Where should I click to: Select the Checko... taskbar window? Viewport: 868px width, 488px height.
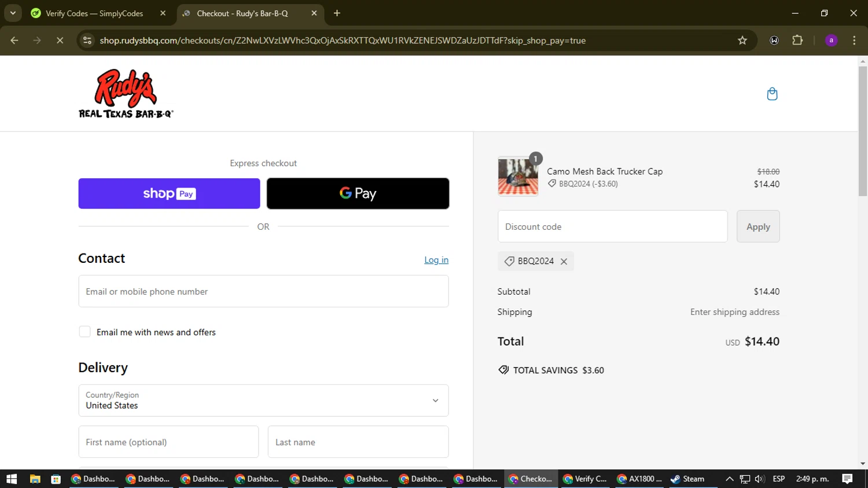[x=531, y=479]
